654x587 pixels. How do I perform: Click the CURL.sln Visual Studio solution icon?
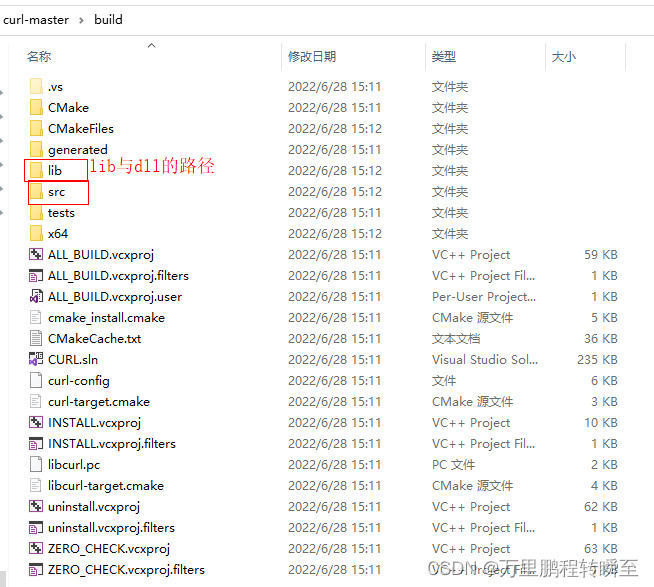pos(36,359)
